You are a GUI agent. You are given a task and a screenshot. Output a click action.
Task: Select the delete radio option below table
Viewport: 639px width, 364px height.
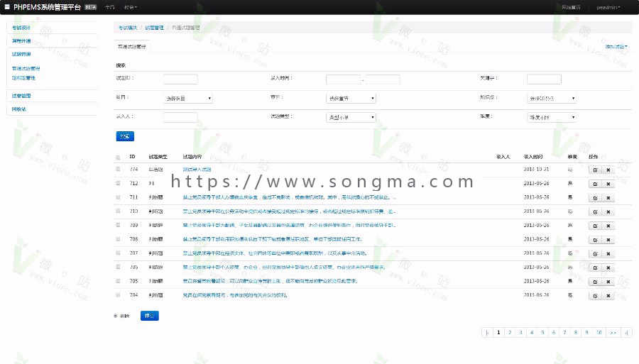tap(116, 316)
